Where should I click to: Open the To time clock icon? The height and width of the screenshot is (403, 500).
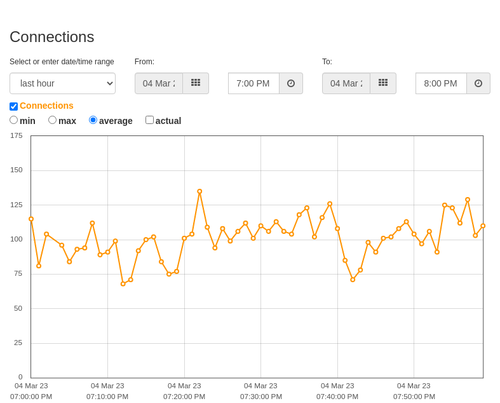pos(478,83)
